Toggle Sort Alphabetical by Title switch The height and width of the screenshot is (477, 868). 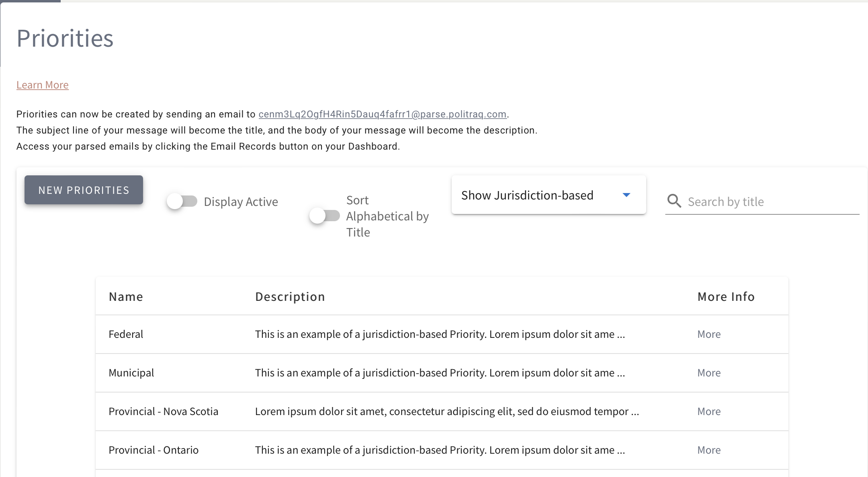click(x=325, y=216)
